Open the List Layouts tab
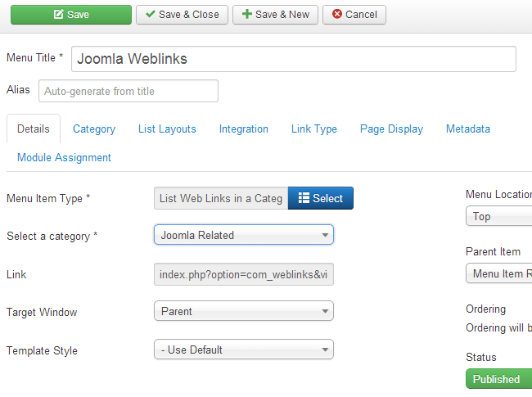Screen dimensions: 532x397 point(167,129)
